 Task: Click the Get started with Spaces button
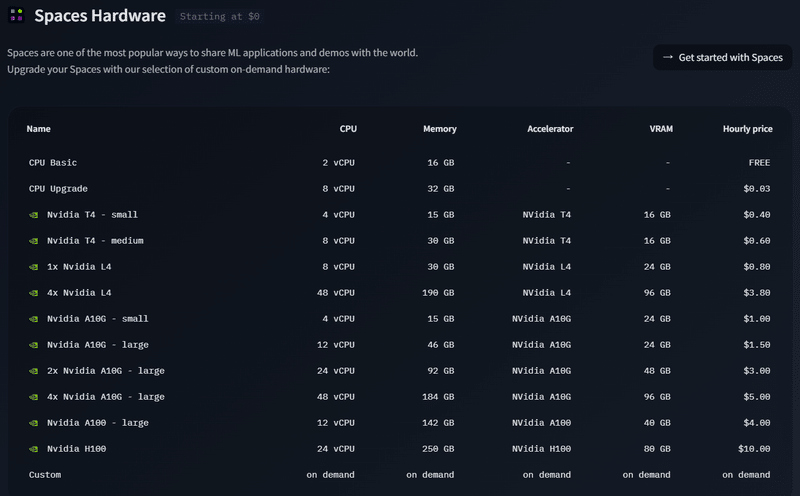(x=722, y=57)
